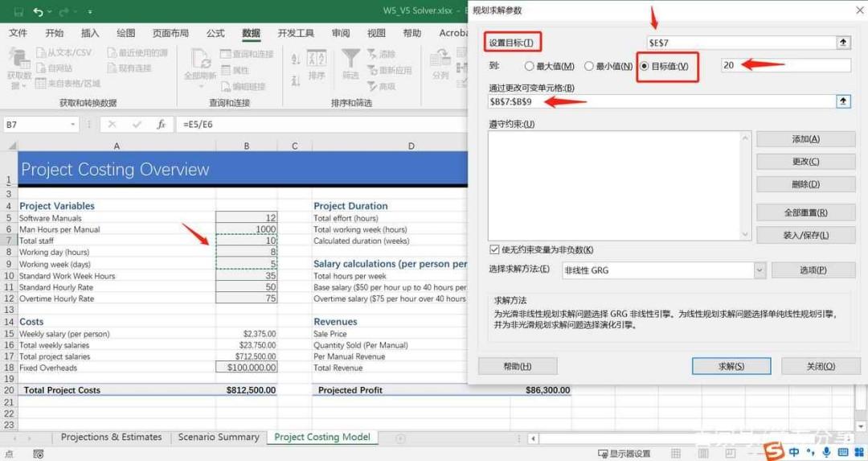The width and height of the screenshot is (868, 461).
Task: Click 选项(P) button
Action: 813,270
